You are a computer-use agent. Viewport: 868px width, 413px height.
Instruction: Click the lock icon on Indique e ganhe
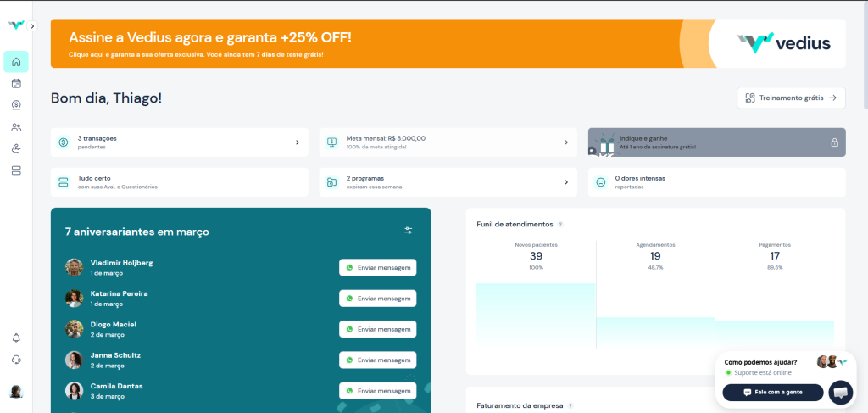pos(834,142)
